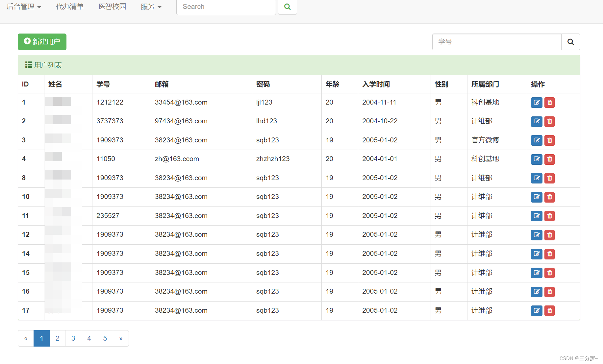603x364 pixels.
Task: Open the 服务 dropdown menu
Action: (x=151, y=7)
